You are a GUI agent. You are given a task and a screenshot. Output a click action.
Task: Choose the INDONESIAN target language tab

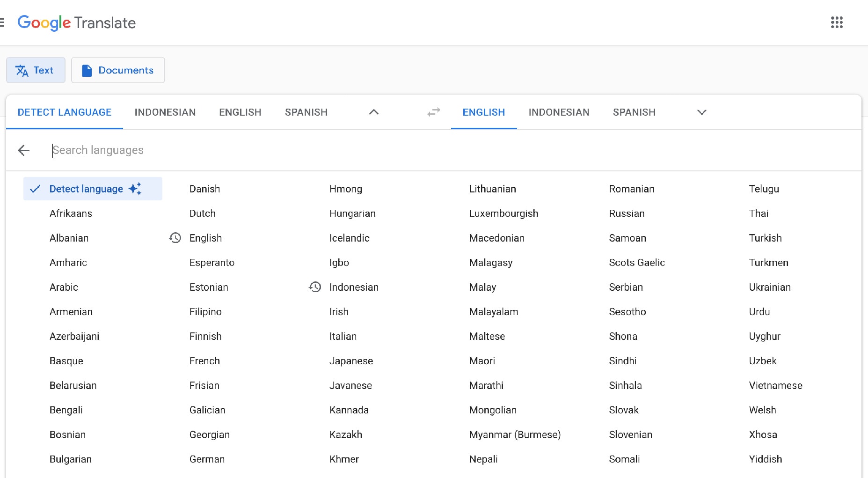(x=559, y=112)
